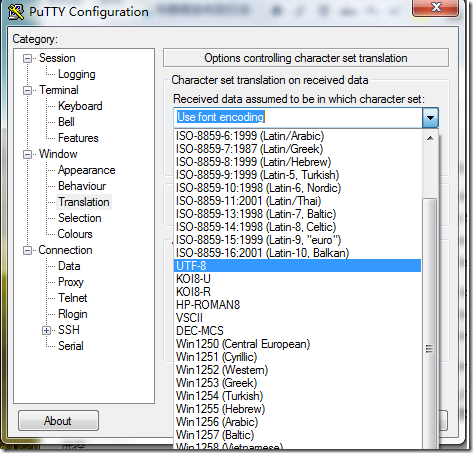The width and height of the screenshot is (473, 453).
Task: Open Rlogin settings in tree
Action: (72, 314)
